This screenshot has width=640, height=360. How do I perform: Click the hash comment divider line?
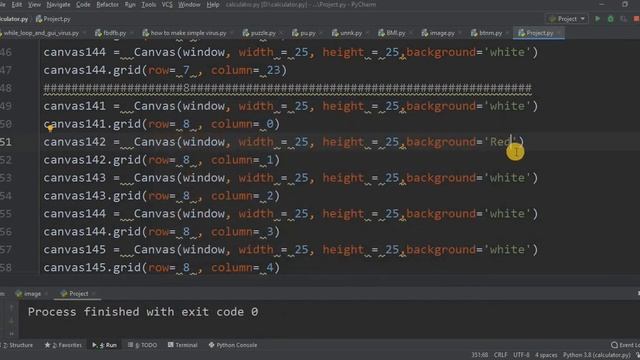click(x=287, y=88)
